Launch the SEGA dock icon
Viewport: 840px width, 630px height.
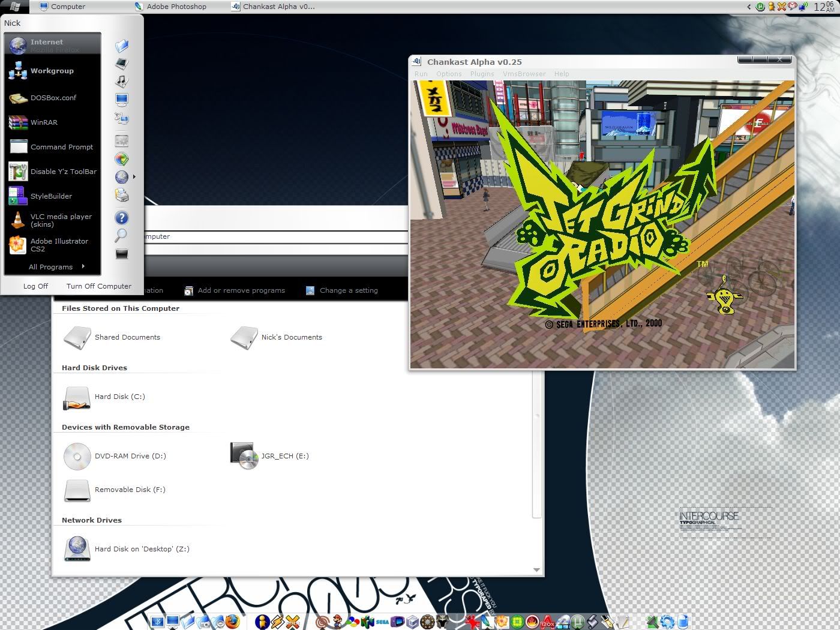[382, 622]
